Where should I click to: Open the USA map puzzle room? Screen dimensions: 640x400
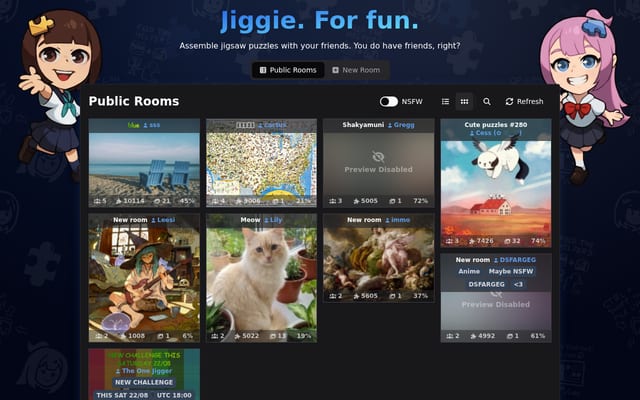pos(262,163)
